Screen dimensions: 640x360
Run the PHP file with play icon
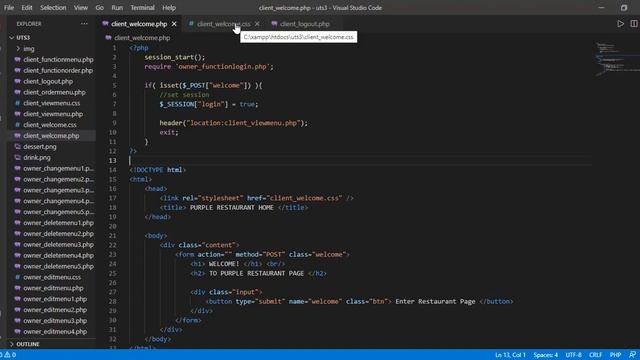click(x=620, y=24)
